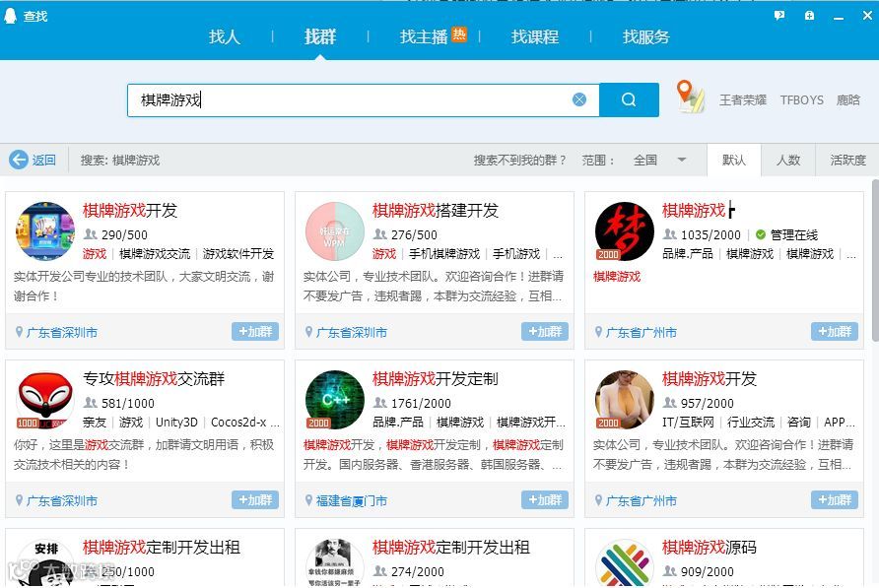Screen dimensions: 879x588
Task: Clear the search text with X icon
Action: [579, 99]
